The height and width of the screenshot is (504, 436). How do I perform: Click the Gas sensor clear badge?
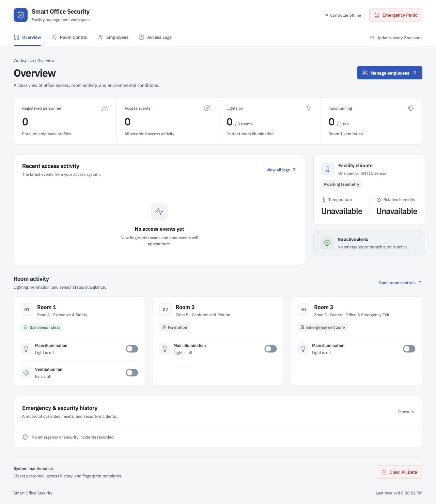[42, 327]
